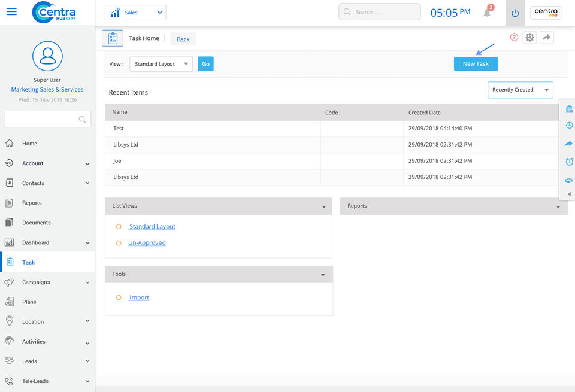The width and height of the screenshot is (575, 392).
Task: Expand the Dashboard sidebar menu chevron
Action: point(87,242)
